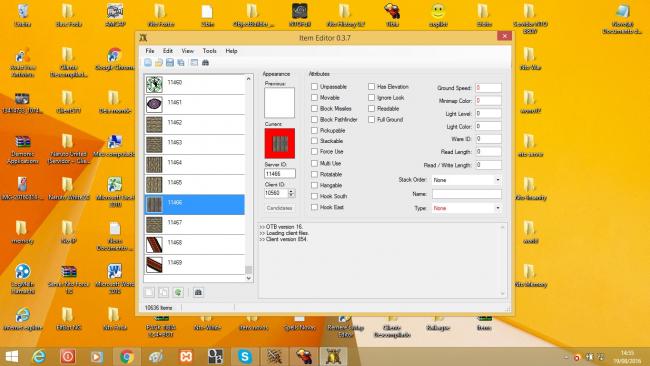Enable the Movable checkbox
650x366 pixels.
[x=314, y=97]
